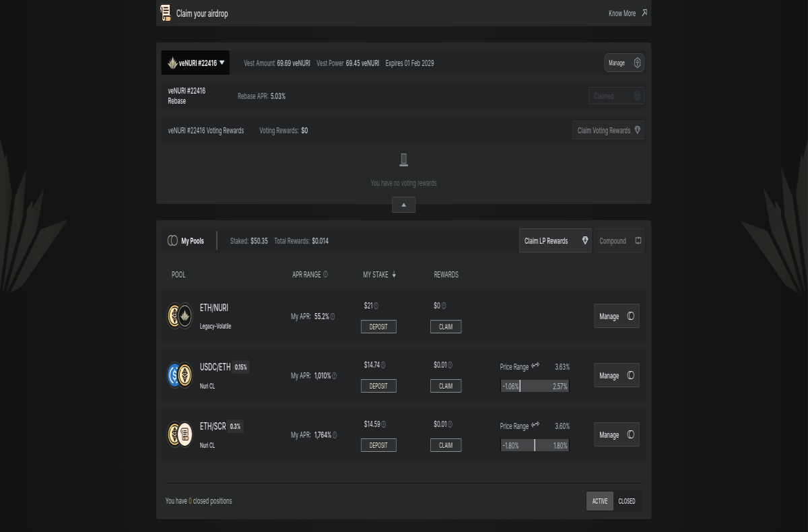Click DEPOSIT for ETH/SCR pool
This screenshot has height=532, width=808.
click(378, 445)
